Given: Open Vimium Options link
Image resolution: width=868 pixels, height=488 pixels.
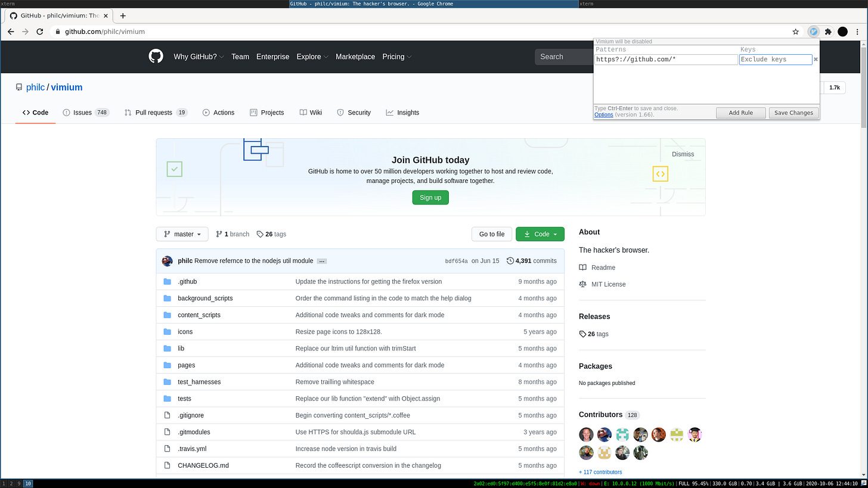Looking at the screenshot, I should coord(603,114).
